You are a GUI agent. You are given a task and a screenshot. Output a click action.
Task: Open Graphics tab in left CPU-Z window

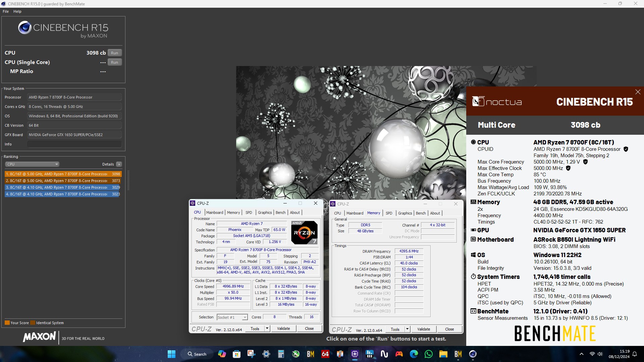[265, 213]
